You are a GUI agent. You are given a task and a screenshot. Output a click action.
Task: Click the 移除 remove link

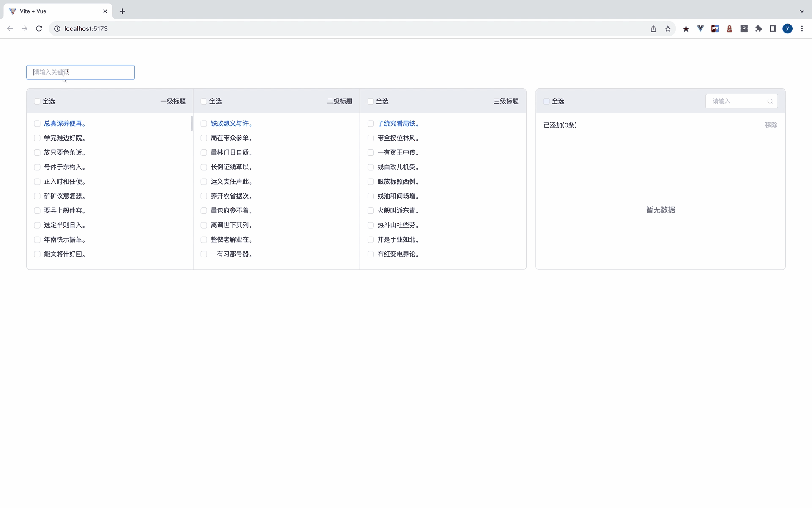tap(771, 125)
